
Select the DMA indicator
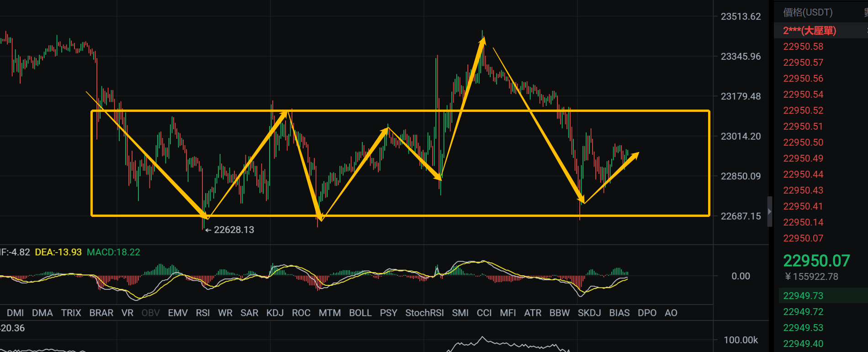tap(42, 313)
